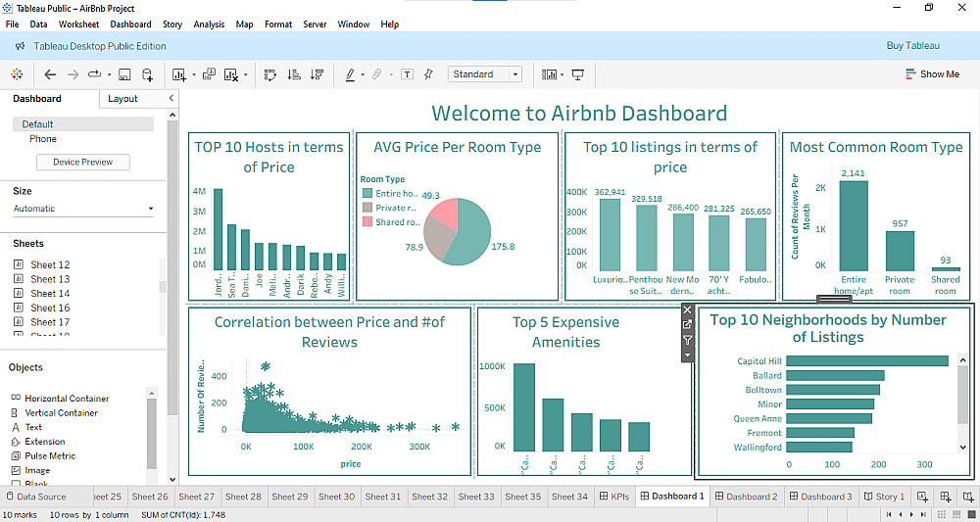Open More Options arrow on Neighborhoods sheet
Screen dimensions: 980x522
coord(687,356)
